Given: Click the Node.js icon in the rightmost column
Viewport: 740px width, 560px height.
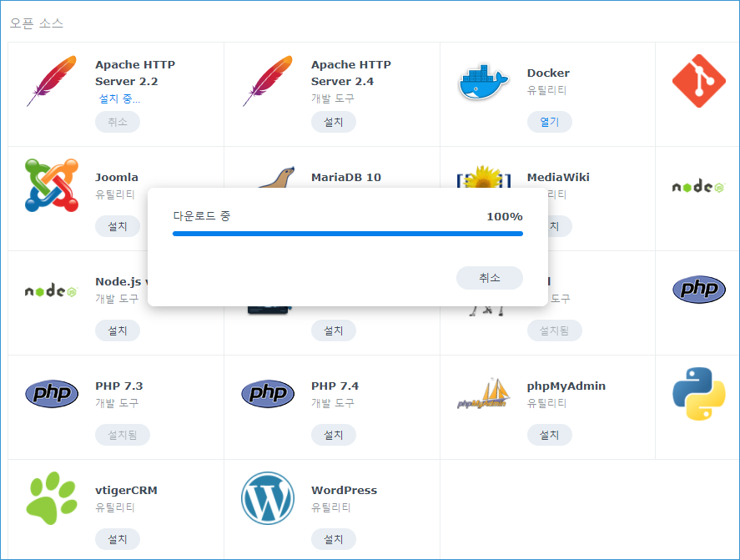Looking at the screenshot, I should click(x=698, y=186).
